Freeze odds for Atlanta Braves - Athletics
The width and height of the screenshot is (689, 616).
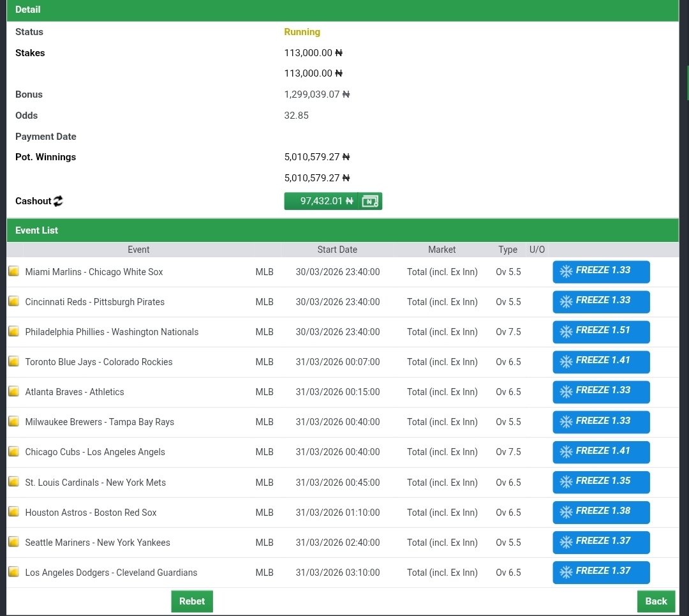tap(601, 392)
